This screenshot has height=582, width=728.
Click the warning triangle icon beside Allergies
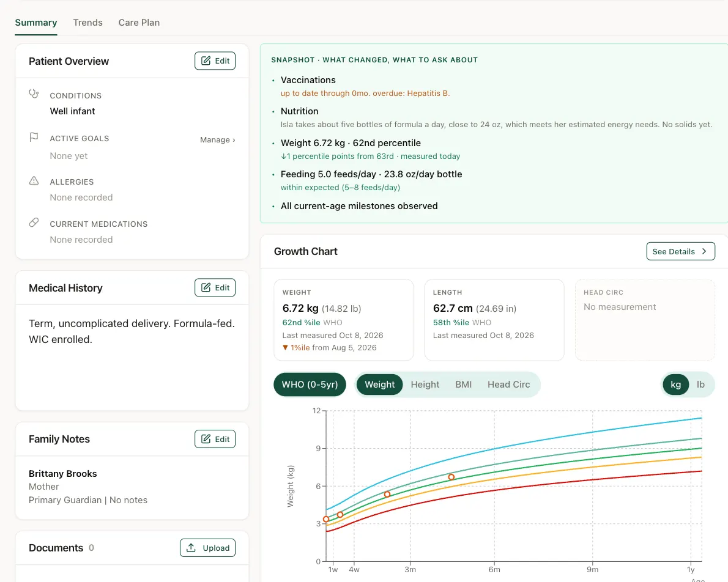pyautogui.click(x=34, y=180)
